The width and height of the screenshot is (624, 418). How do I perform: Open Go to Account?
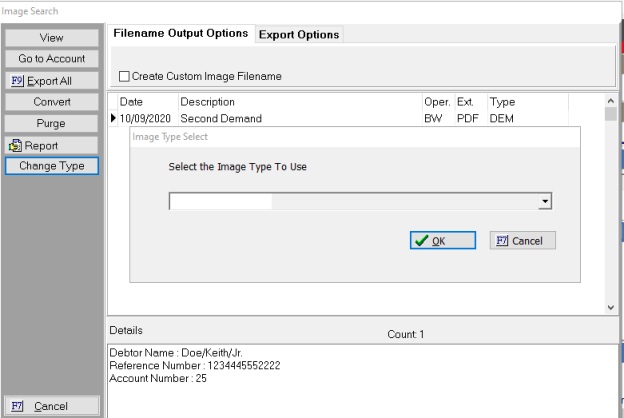(x=51, y=59)
